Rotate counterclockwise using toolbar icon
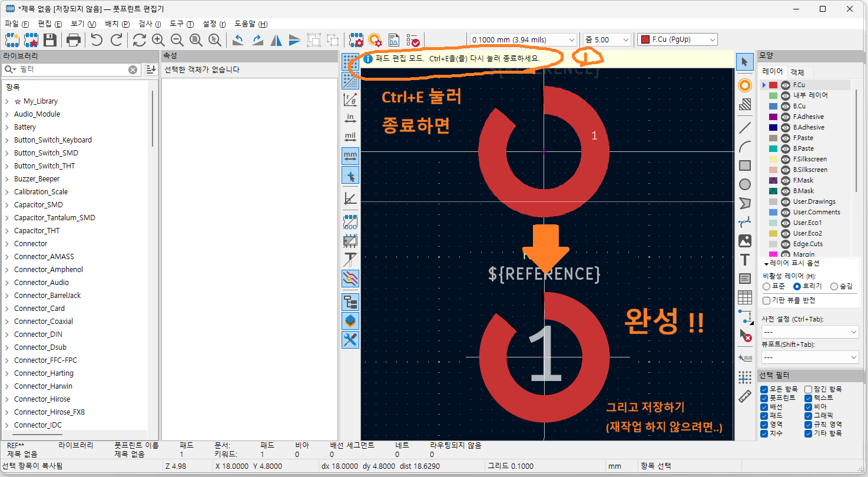This screenshot has height=477, width=868. (238, 40)
